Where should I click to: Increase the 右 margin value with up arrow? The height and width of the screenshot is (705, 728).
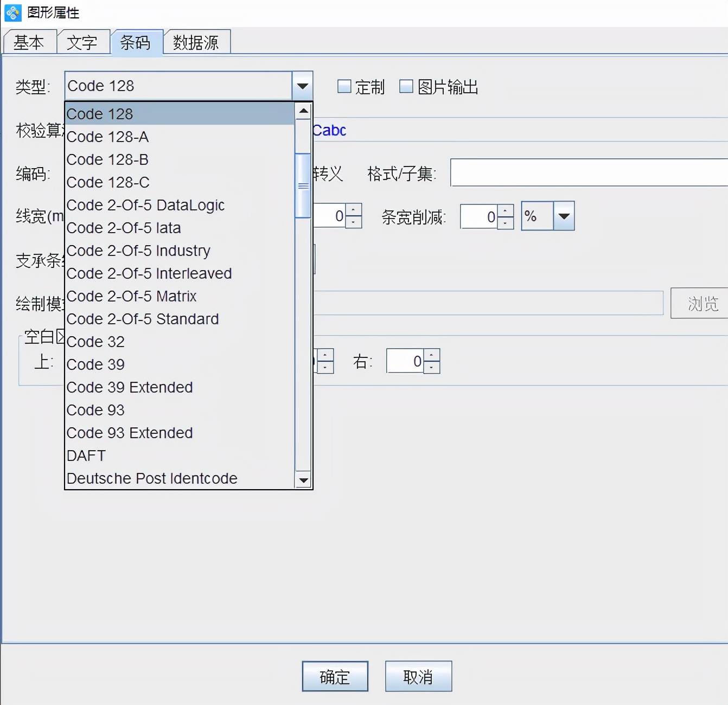431,355
